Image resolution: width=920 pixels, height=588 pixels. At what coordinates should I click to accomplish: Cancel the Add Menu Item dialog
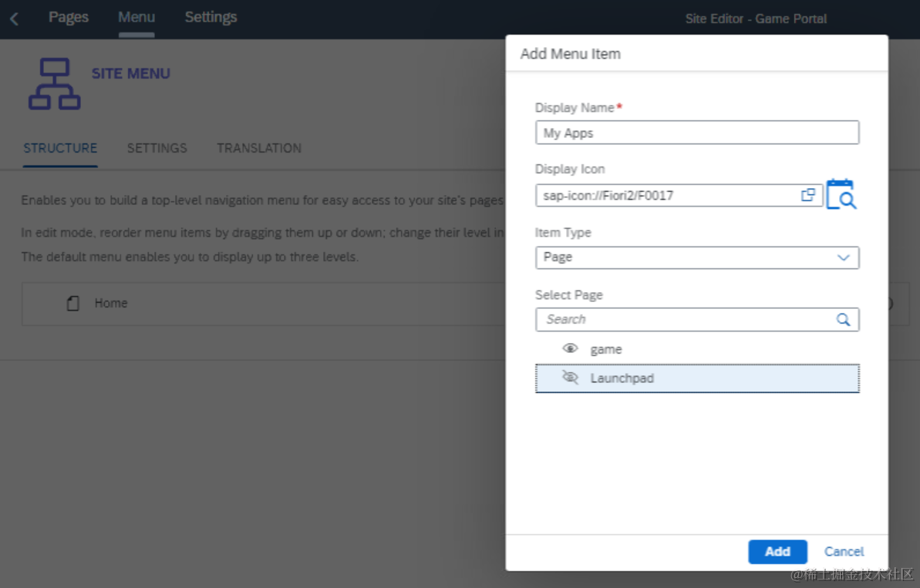(x=844, y=552)
